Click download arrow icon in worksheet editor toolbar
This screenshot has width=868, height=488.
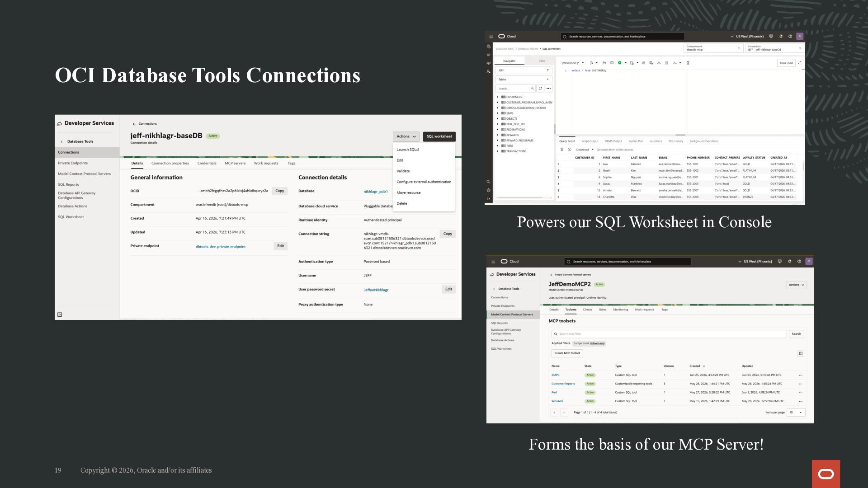659,63
